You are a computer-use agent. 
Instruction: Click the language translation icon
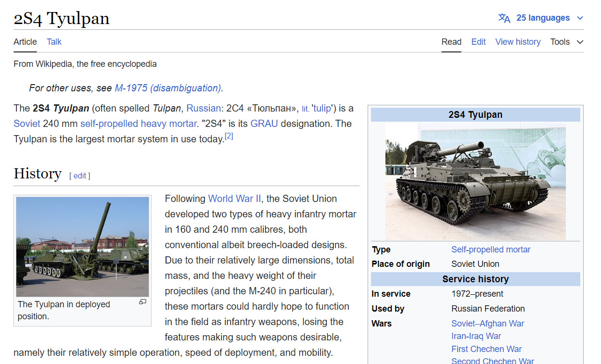(x=504, y=18)
